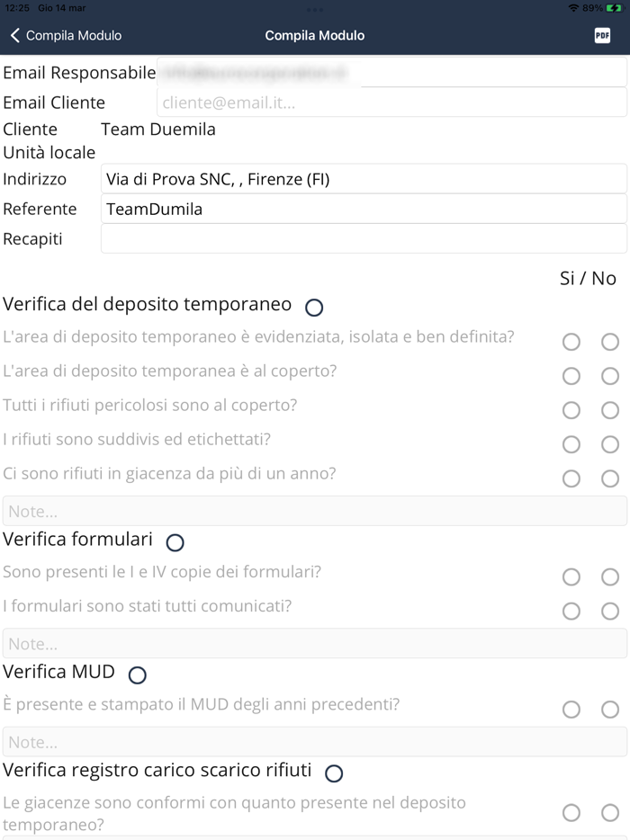Click the Note field under Verifica MUD

[315, 741]
